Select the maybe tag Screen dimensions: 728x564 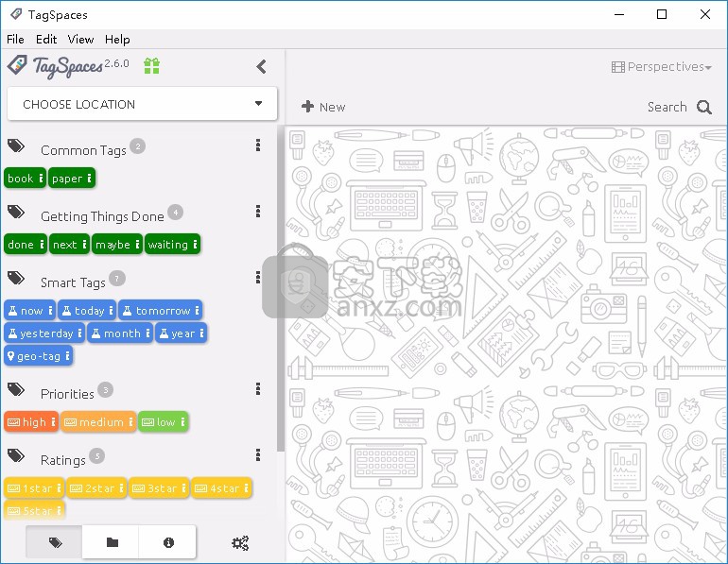(116, 245)
